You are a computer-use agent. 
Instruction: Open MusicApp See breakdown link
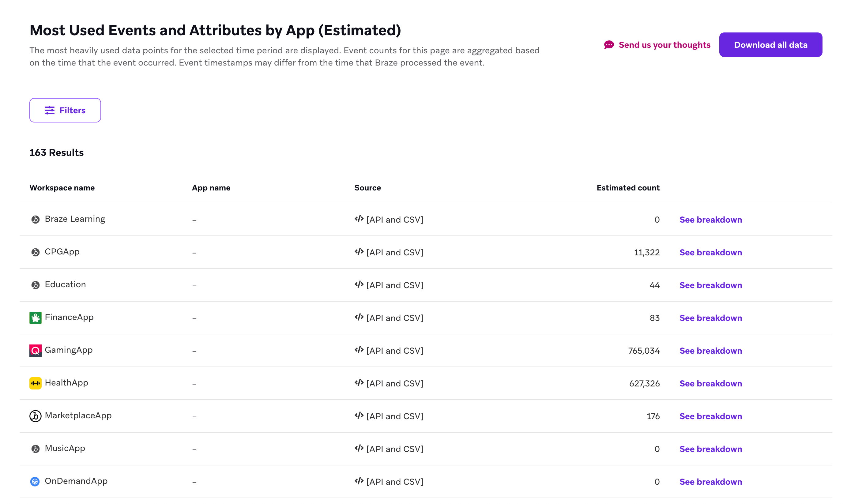(x=710, y=449)
